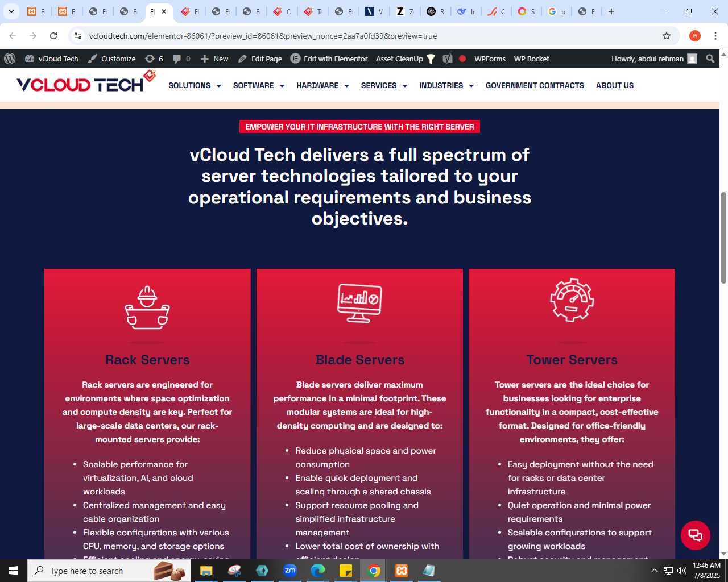
Task: Click the Tower Servers heading
Action: pyautogui.click(x=572, y=360)
